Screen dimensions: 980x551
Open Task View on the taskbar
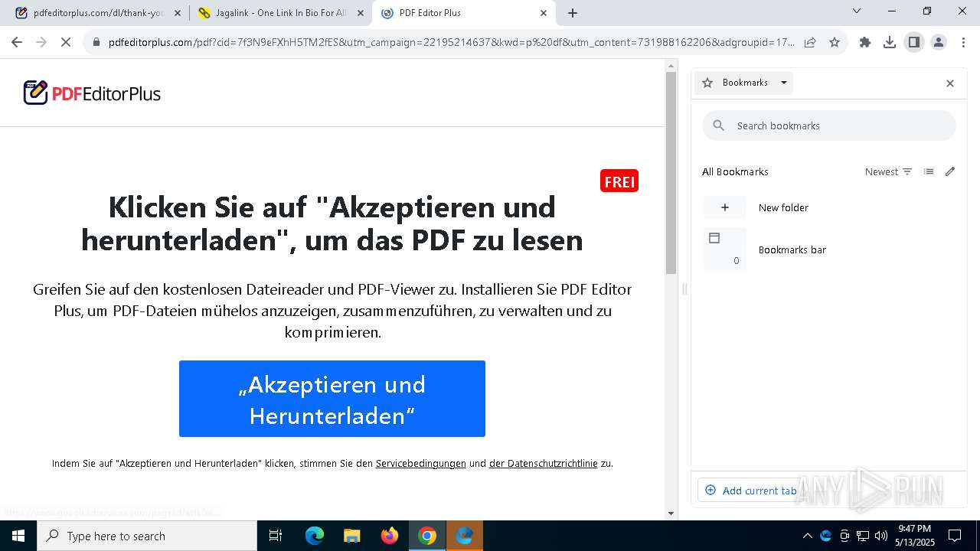276,536
